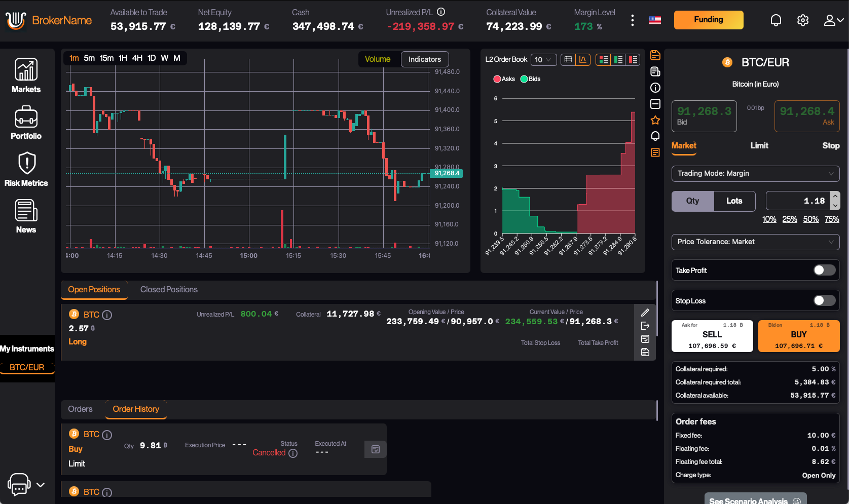Enable the Take Profit toggle
The width and height of the screenshot is (849, 504).
(824, 270)
